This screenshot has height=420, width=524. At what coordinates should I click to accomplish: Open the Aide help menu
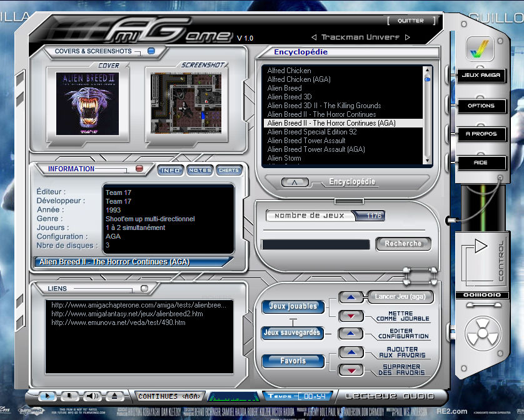[x=481, y=162]
